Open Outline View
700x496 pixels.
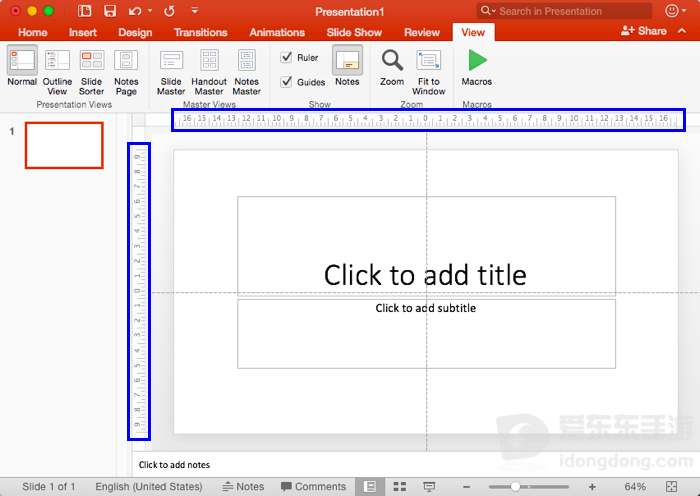coord(57,72)
